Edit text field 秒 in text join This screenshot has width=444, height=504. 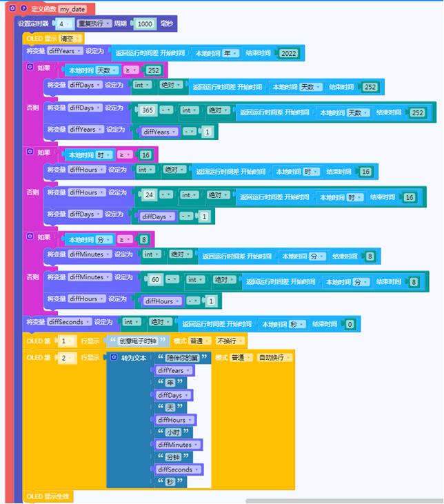(170, 481)
